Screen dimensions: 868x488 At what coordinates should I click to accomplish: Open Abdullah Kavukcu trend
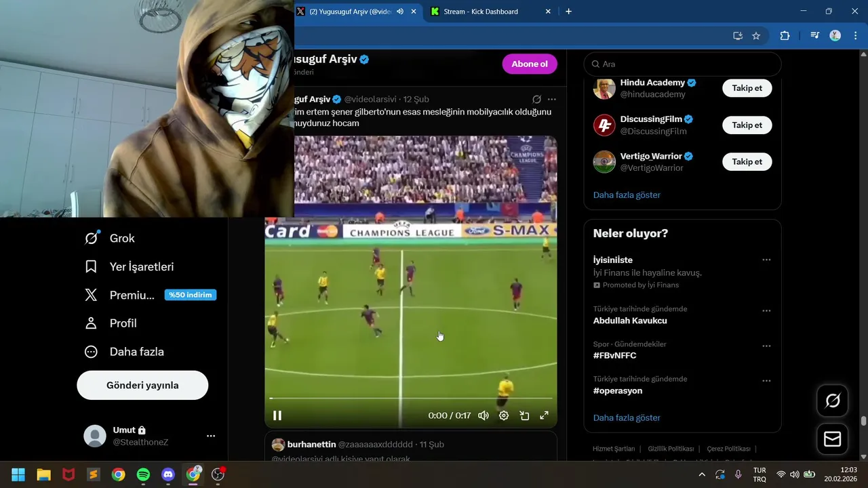pyautogui.click(x=630, y=321)
